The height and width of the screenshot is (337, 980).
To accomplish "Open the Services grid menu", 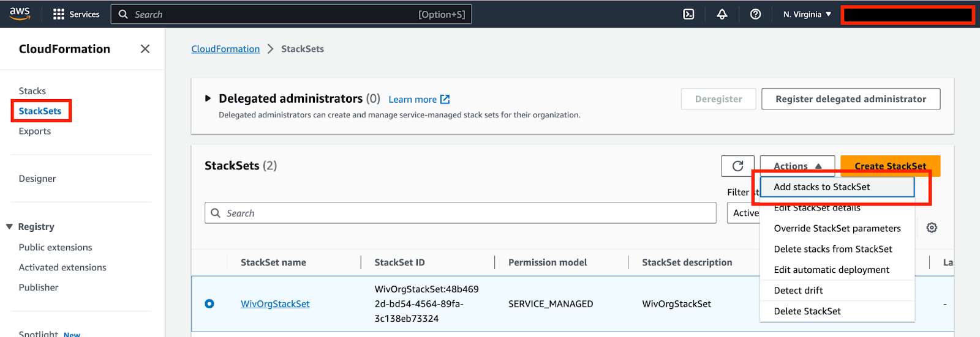I will pos(76,14).
